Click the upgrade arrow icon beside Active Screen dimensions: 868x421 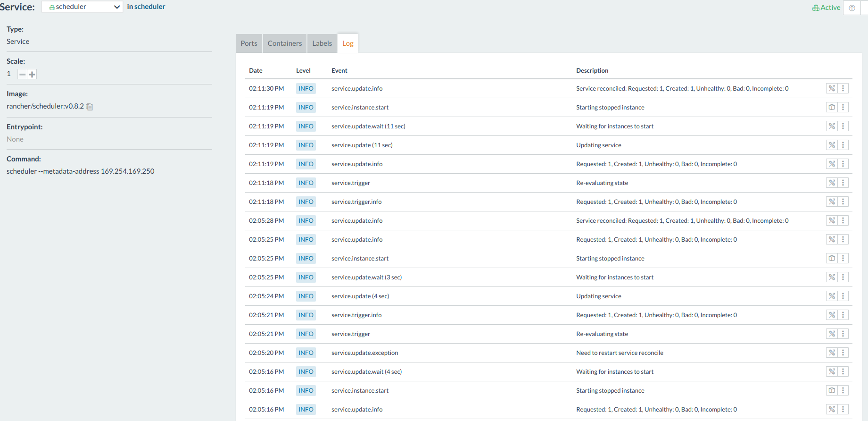(x=852, y=8)
